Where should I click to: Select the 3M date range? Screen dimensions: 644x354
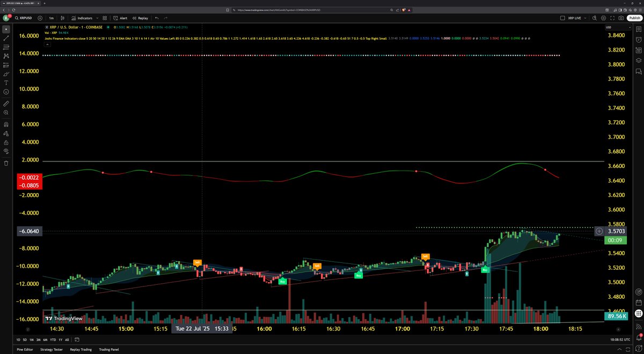coord(39,340)
